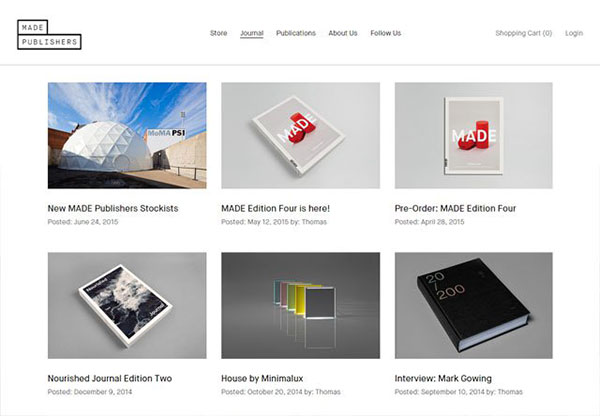The width and height of the screenshot is (600, 416).
Task: Read the House by Minimalux post
Action: tap(262, 378)
